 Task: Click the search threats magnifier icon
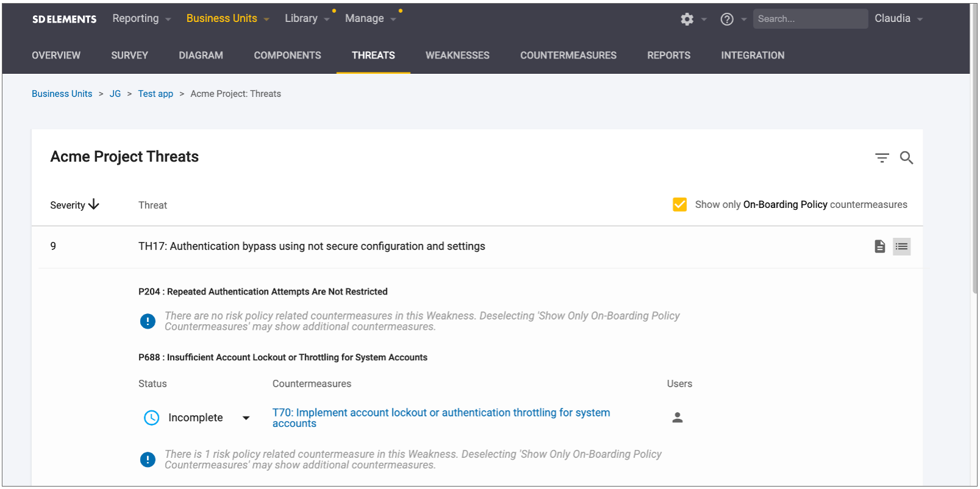pyautogui.click(x=906, y=158)
